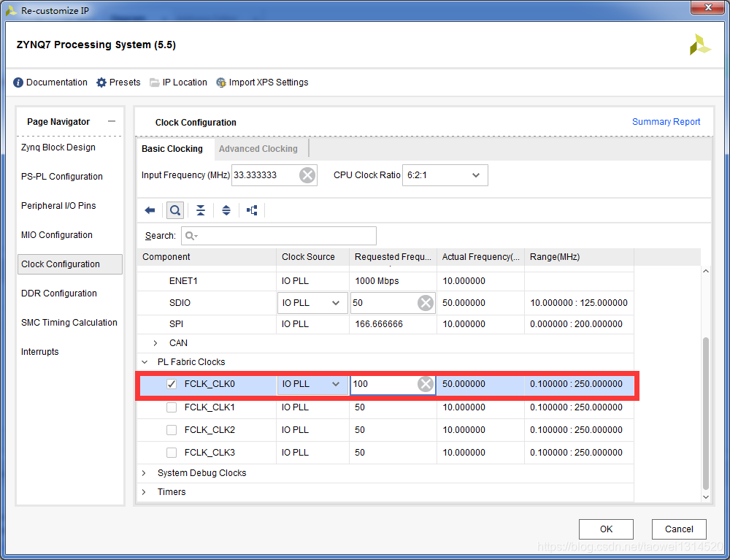Clear the FCLK_CLK0 requested frequency

pos(426,384)
